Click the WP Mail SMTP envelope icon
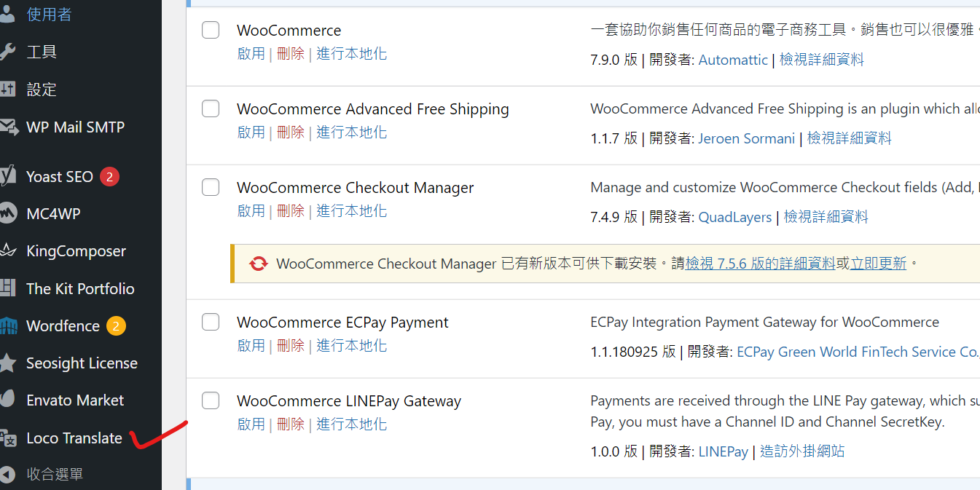Viewport: 980px width, 490px height. [x=8, y=127]
